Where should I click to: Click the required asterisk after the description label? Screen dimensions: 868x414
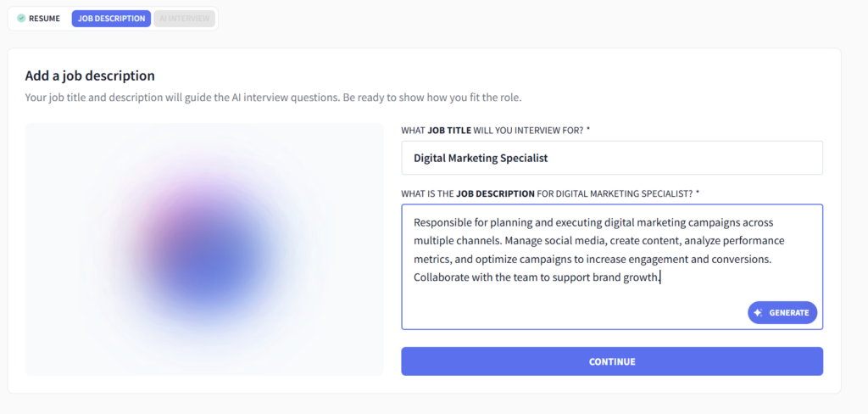point(698,193)
